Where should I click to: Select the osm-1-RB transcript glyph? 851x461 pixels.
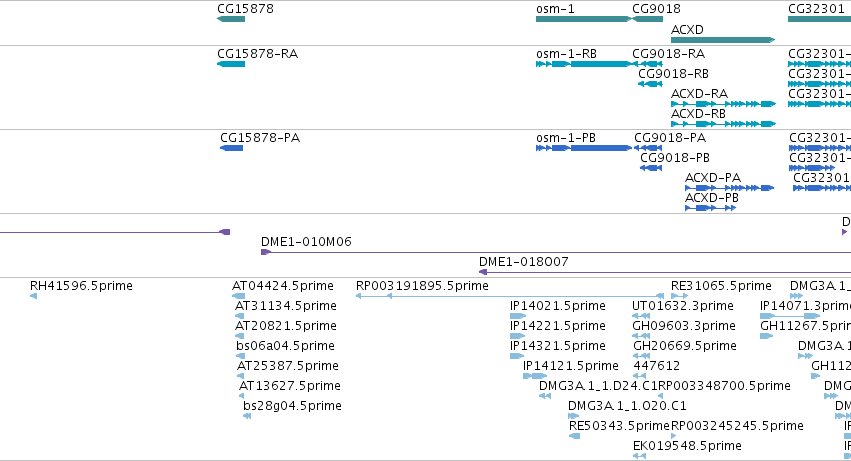584,64
